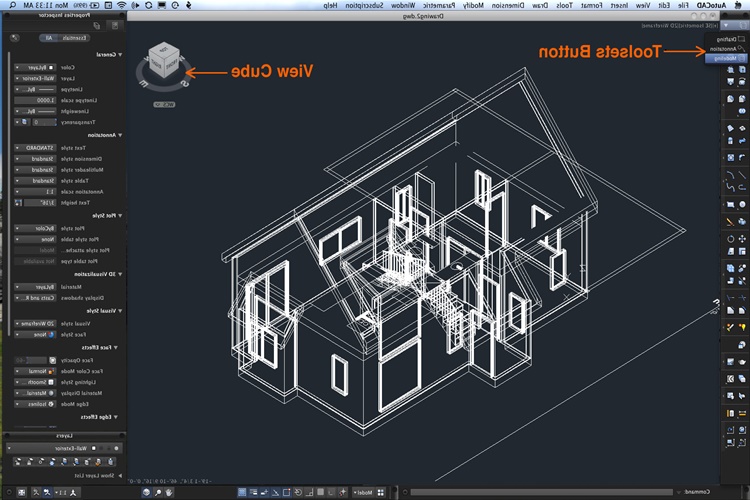Screen dimensions: 750x500
Task: Click the sphere-shaped navigation icon beside Zoom
Action: 146,492
